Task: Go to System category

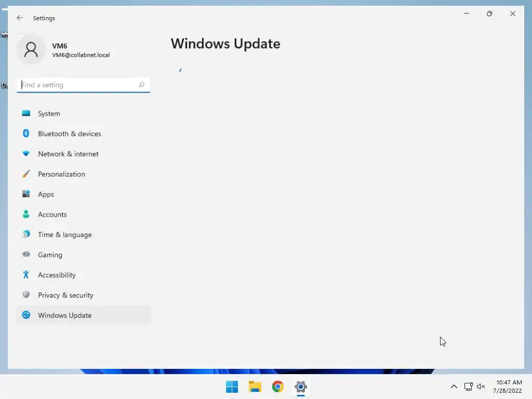Action: (49, 114)
